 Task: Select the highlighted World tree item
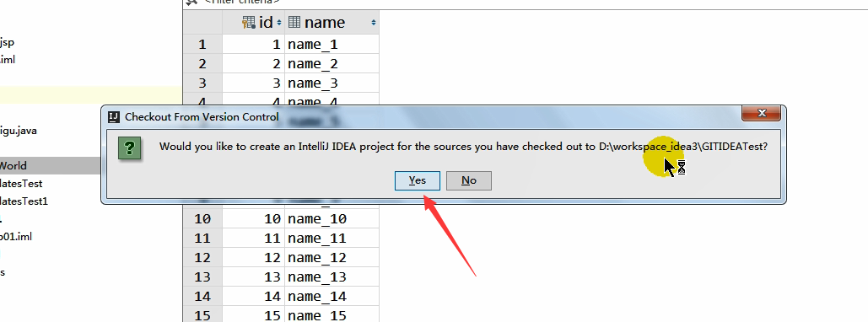(13, 165)
